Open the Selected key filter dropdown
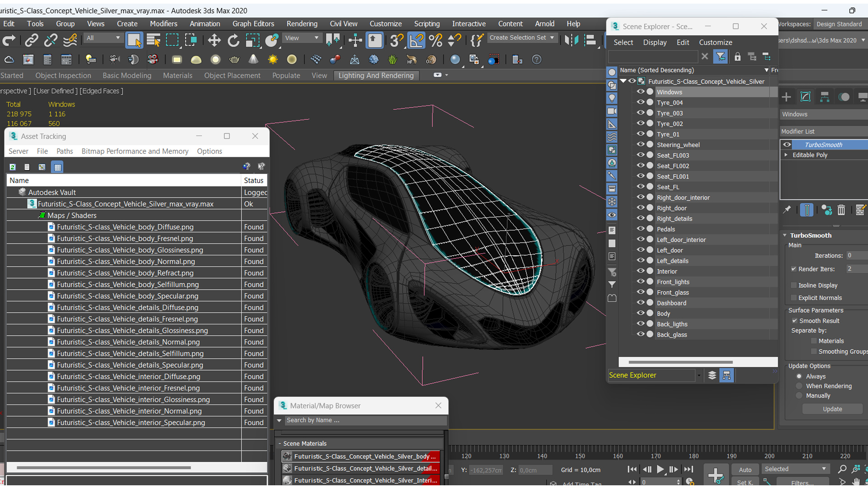The width and height of the screenshot is (868, 488). pos(795,469)
